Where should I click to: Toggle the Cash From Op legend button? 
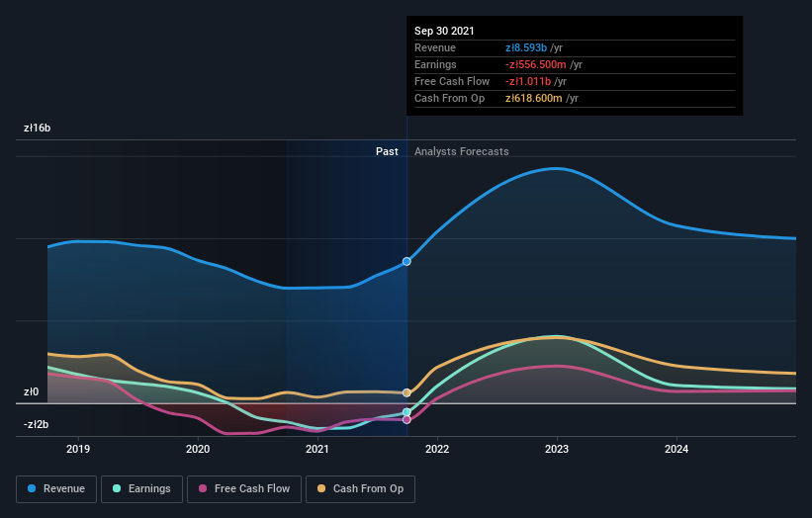click(x=360, y=489)
